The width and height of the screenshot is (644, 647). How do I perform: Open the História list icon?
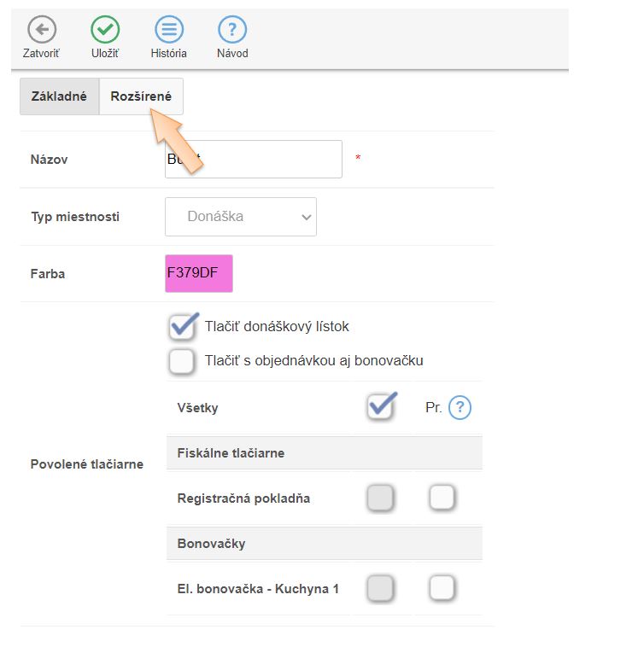click(x=169, y=30)
